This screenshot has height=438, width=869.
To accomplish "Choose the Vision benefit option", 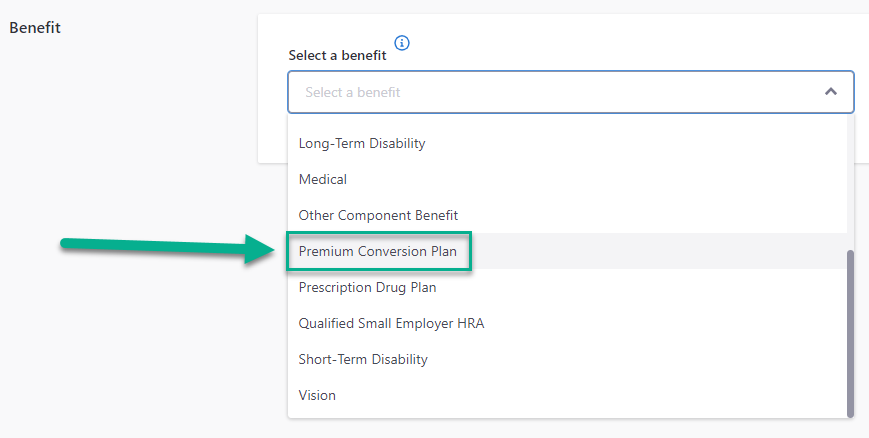I will (317, 395).
